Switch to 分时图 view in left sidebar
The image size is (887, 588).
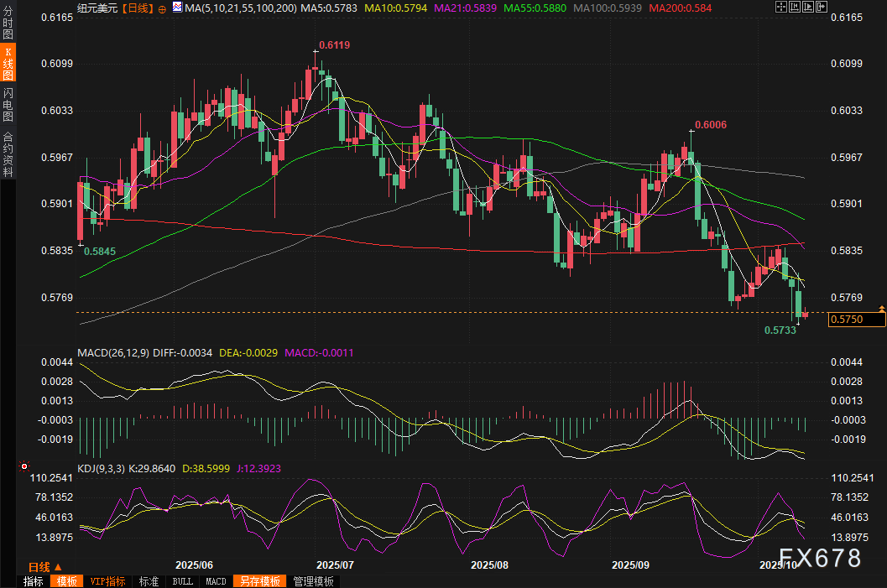point(8,25)
